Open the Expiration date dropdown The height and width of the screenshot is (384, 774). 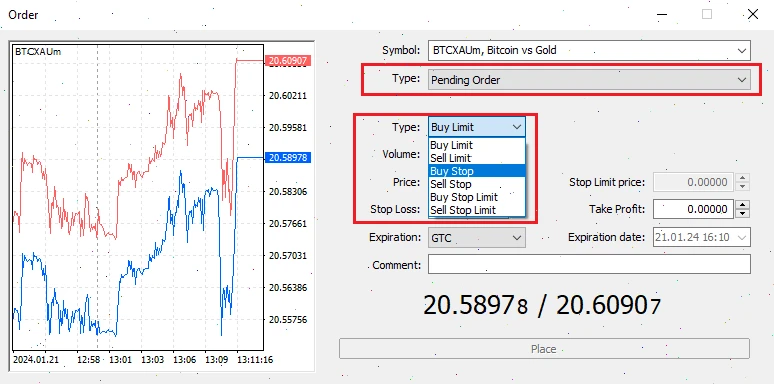[701, 237]
